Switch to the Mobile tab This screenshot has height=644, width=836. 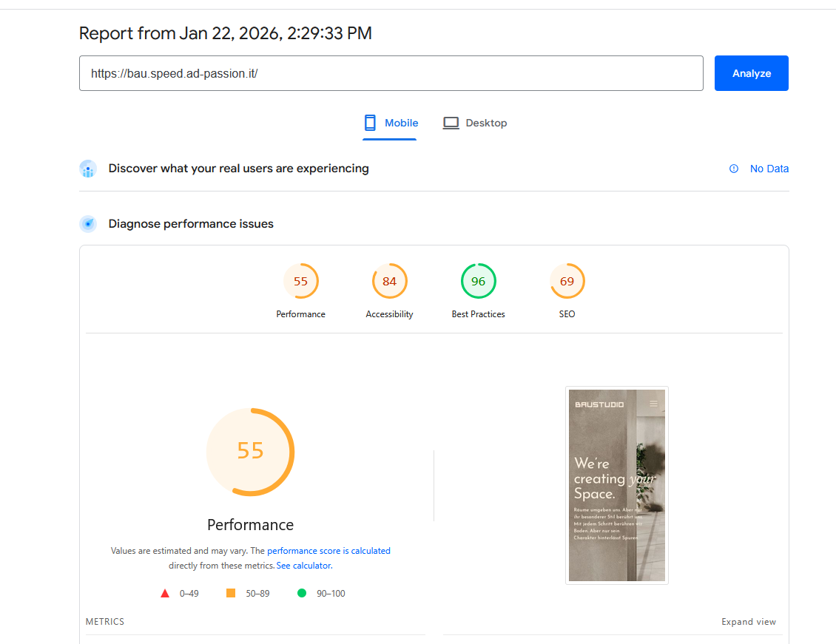[391, 123]
